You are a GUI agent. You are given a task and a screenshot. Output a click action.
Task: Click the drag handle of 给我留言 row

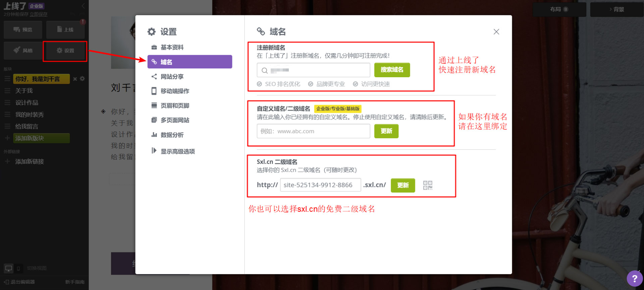7,127
